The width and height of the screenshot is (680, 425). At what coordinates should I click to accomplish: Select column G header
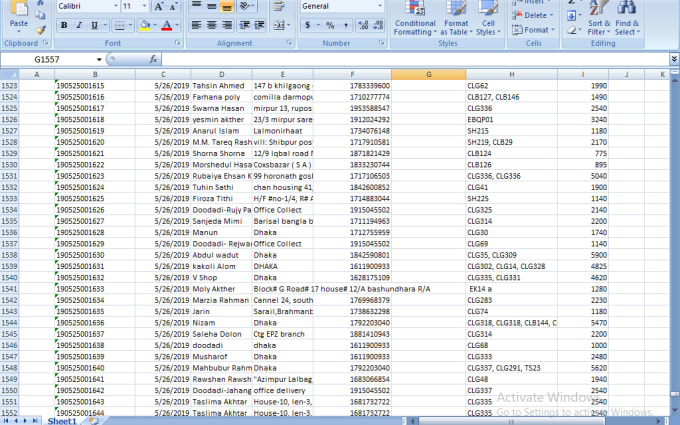pos(428,75)
